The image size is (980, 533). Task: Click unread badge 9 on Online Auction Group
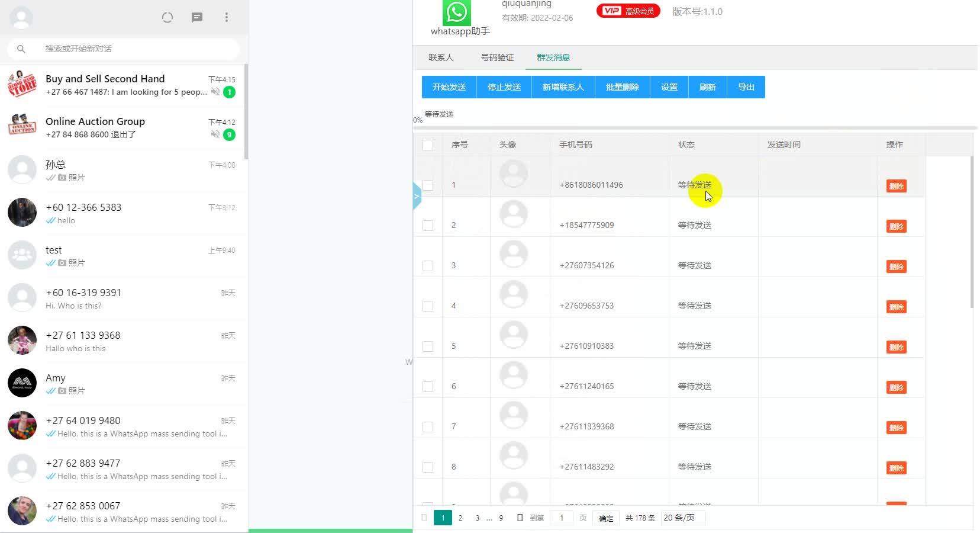tap(229, 134)
